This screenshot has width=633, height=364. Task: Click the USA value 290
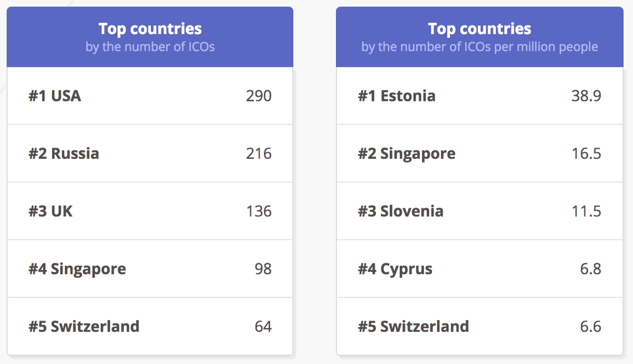258,96
